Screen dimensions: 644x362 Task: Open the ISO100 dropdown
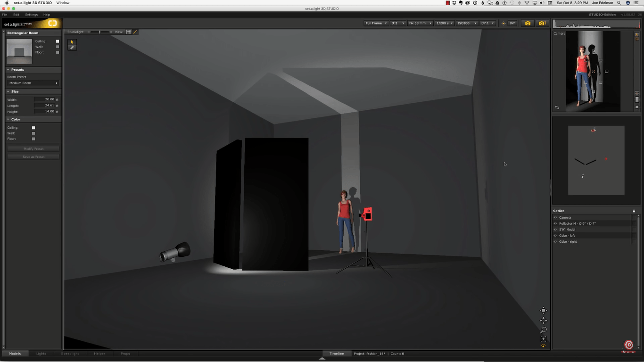coord(467,23)
